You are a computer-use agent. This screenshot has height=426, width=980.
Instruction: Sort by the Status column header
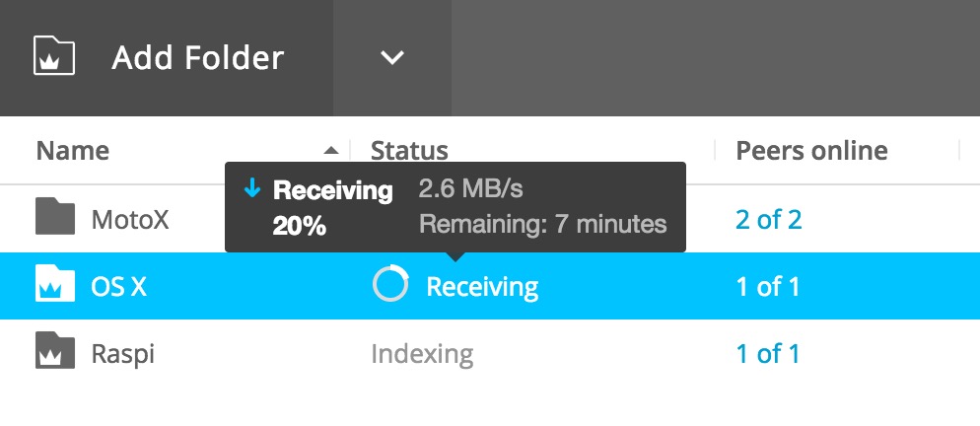409,151
